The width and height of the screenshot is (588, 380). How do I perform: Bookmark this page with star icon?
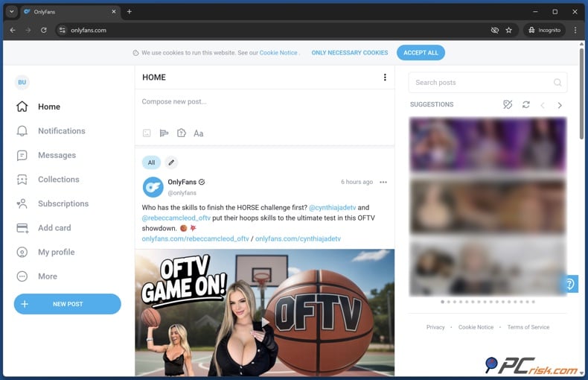[x=508, y=30]
